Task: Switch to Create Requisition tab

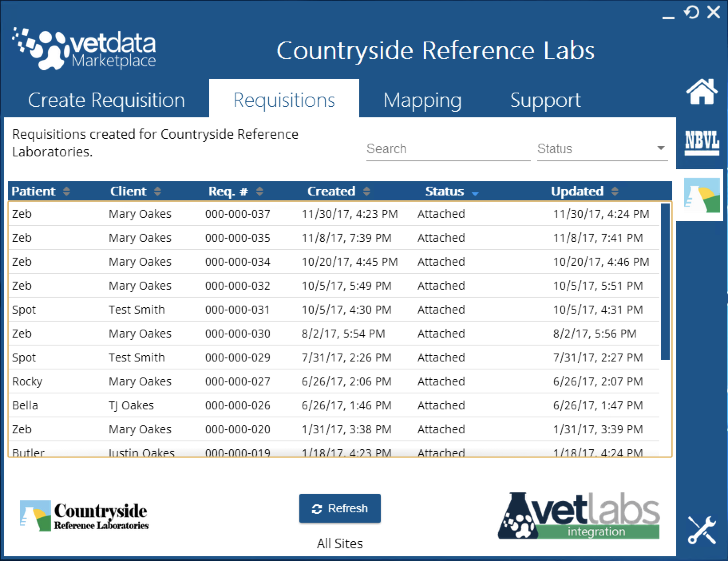Action: click(107, 100)
